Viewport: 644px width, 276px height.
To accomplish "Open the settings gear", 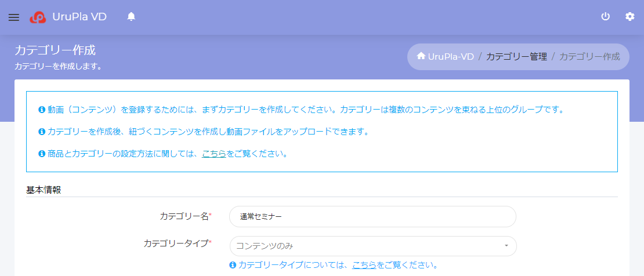I will 629,17.
